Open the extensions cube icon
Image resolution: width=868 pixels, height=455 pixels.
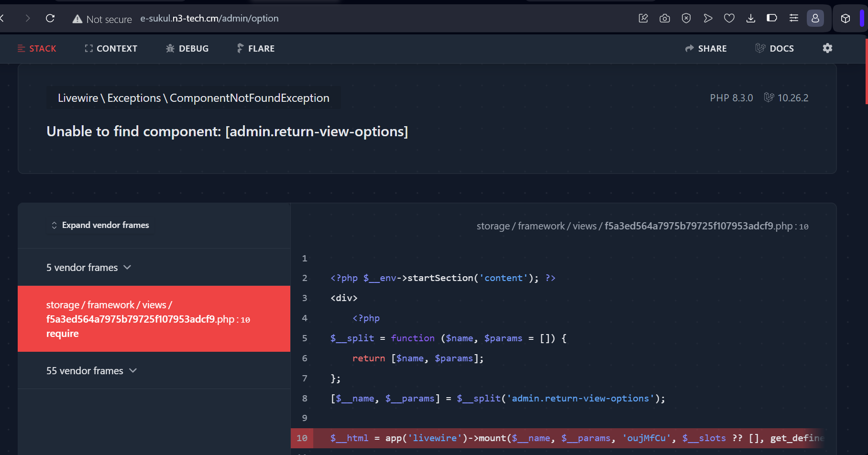click(845, 19)
